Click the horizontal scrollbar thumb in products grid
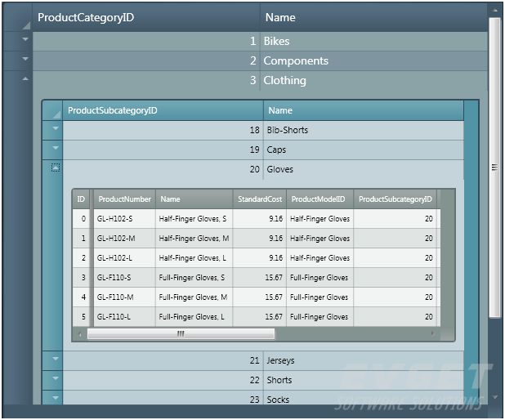 pos(181,334)
